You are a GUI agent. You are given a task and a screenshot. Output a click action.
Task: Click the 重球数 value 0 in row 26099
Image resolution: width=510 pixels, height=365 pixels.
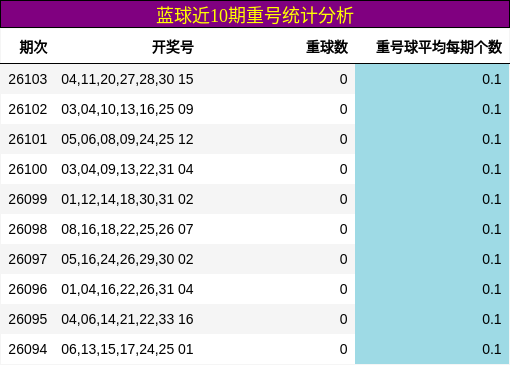(344, 199)
